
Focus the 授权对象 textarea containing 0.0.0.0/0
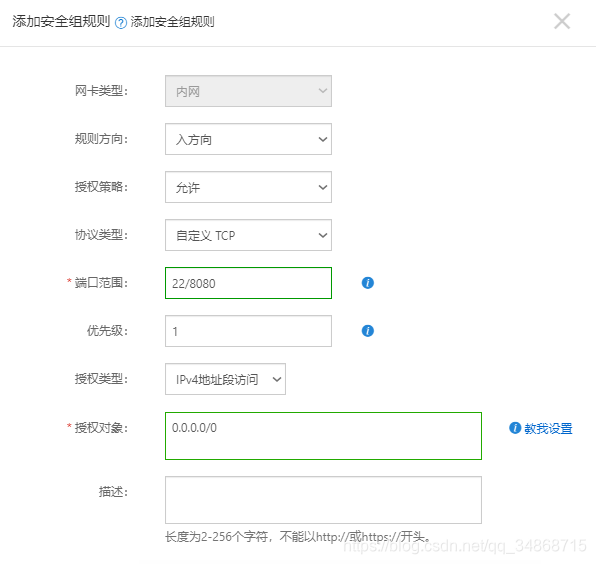(323, 436)
